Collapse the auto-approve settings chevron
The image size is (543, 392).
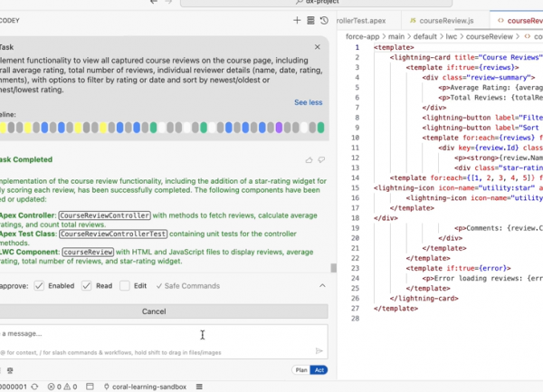click(323, 286)
